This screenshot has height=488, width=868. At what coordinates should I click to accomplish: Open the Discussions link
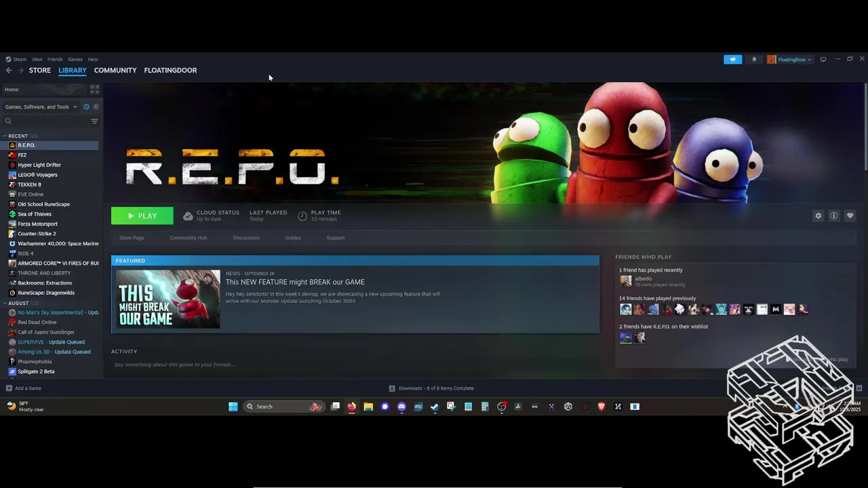point(246,238)
